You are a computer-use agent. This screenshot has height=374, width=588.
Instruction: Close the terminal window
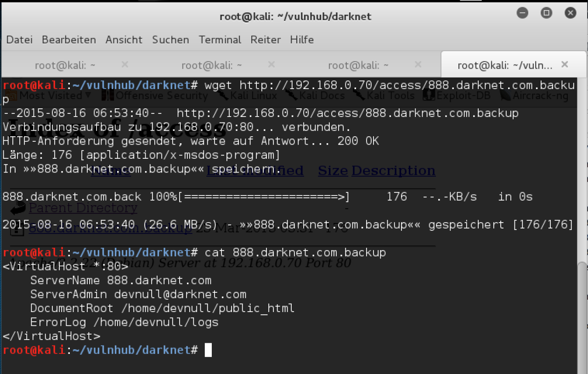tap(570, 13)
